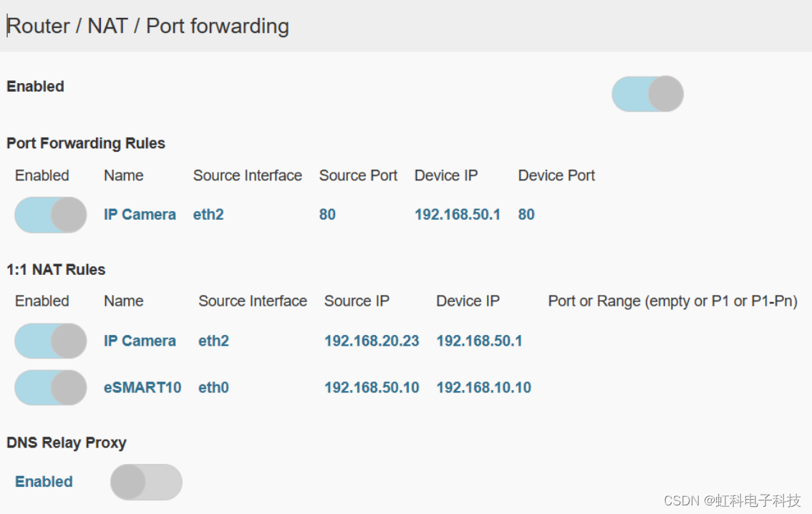Select device port 80 of port forwarding rule

526,214
